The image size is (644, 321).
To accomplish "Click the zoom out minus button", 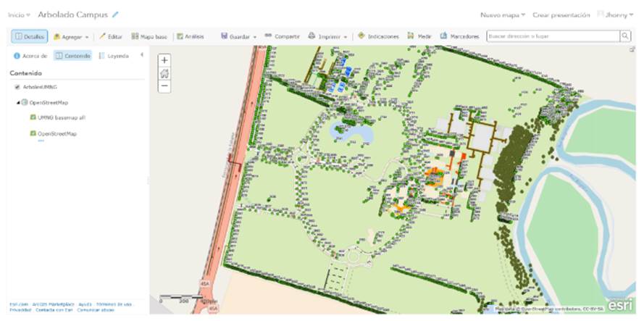I will pos(164,86).
